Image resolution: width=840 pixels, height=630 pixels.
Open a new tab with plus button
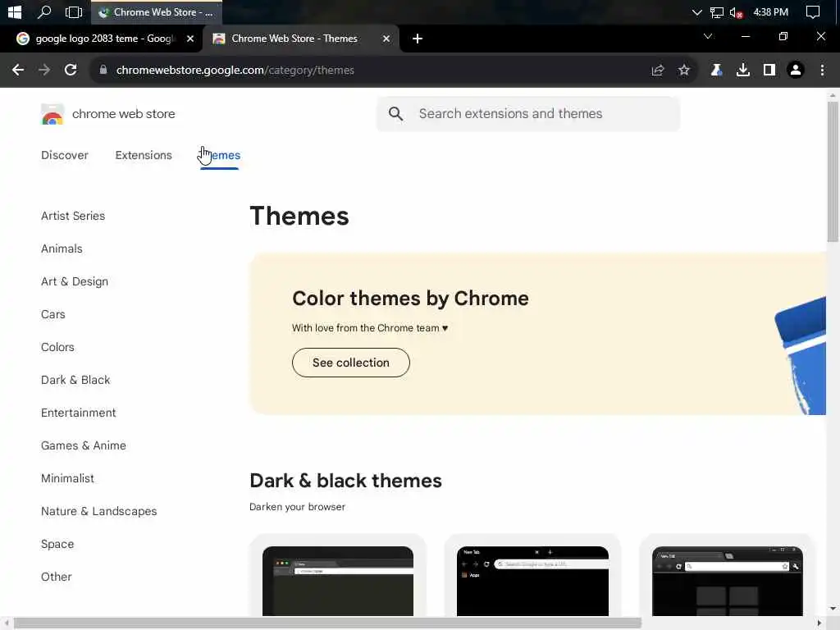[418, 39]
